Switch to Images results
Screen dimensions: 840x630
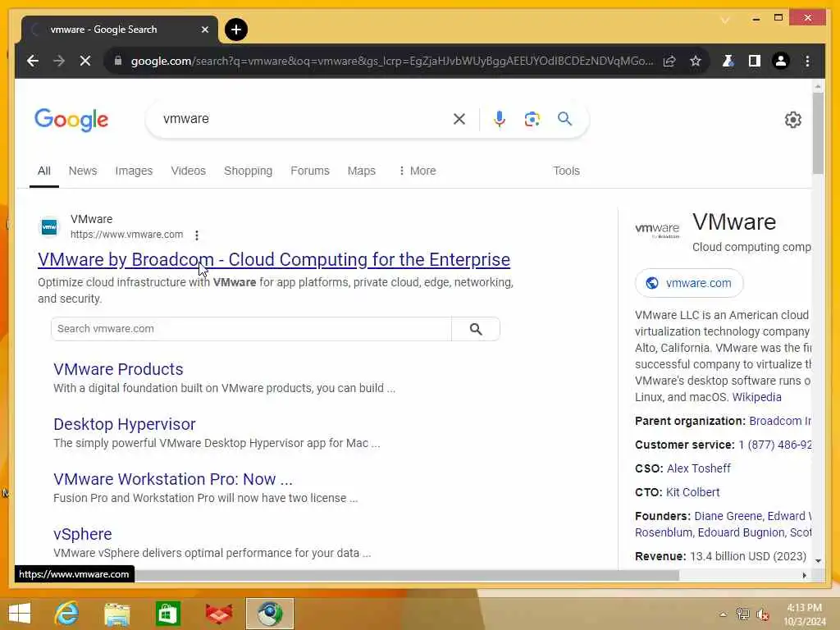pyautogui.click(x=134, y=171)
